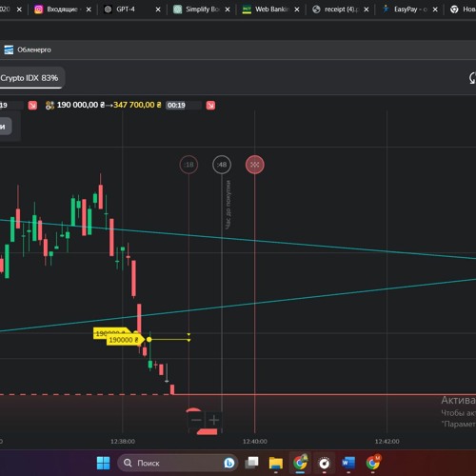Image resolution: width=476 pixels, height=476 pixels.
Task: Open the active Chrome taskbar icon
Action: pyautogui.click(x=300, y=463)
